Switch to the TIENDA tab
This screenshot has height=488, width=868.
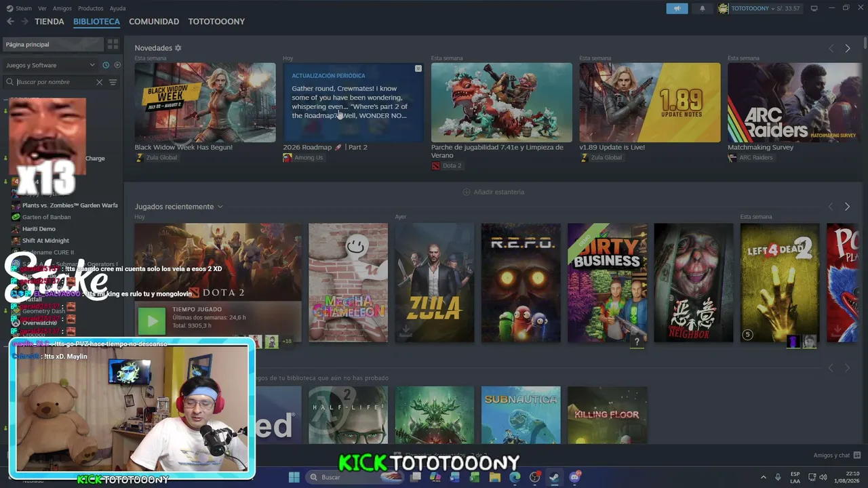pyautogui.click(x=50, y=22)
